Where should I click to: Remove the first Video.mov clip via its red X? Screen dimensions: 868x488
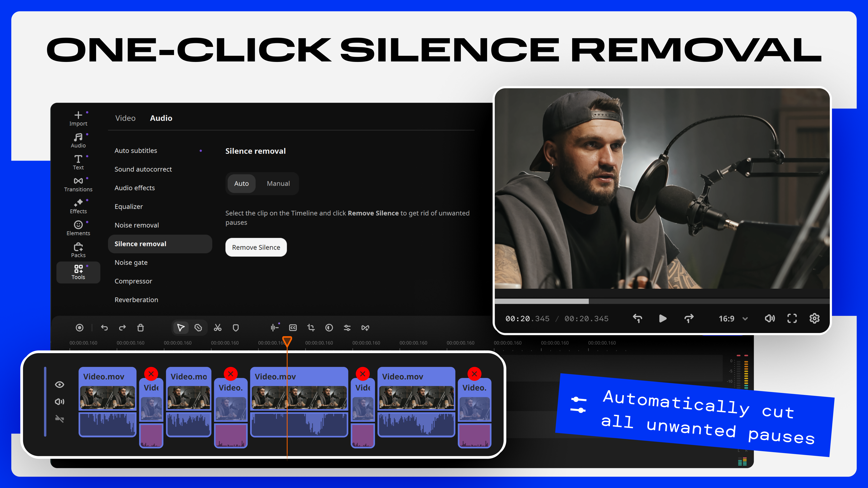point(151,373)
